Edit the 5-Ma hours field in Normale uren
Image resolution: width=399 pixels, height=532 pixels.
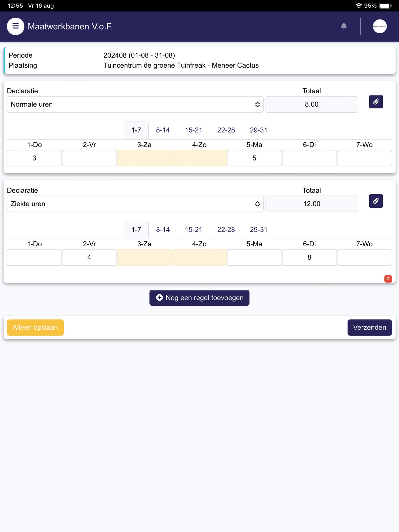(254, 158)
